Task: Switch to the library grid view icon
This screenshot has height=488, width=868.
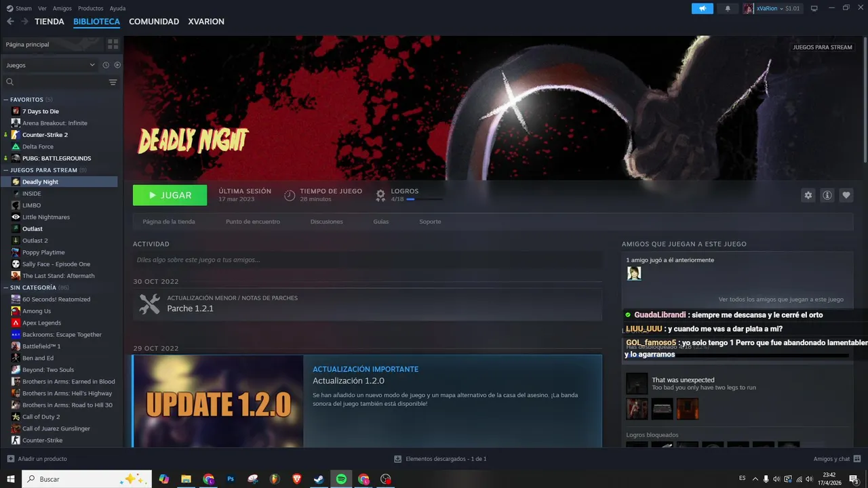Action: coord(113,44)
